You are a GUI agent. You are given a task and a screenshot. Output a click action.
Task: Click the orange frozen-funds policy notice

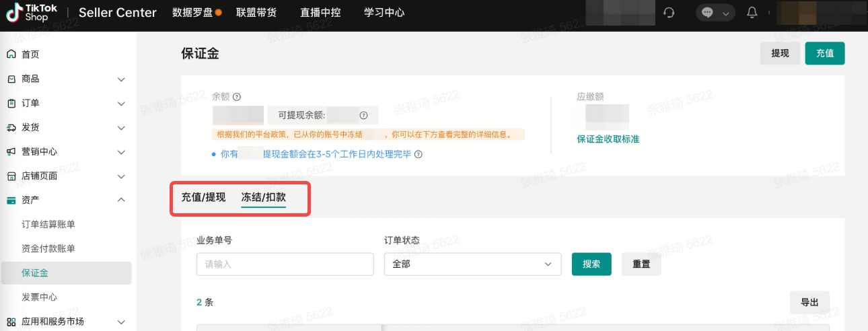click(x=368, y=134)
